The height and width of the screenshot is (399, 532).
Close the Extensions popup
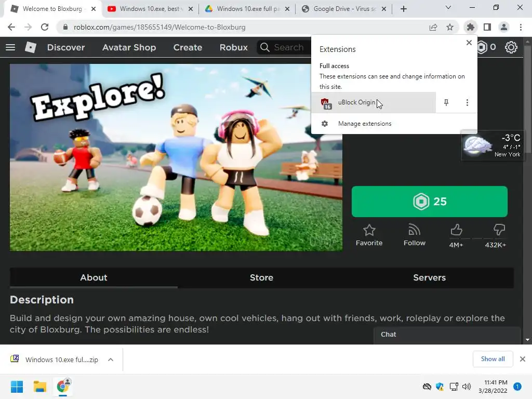[469, 43]
